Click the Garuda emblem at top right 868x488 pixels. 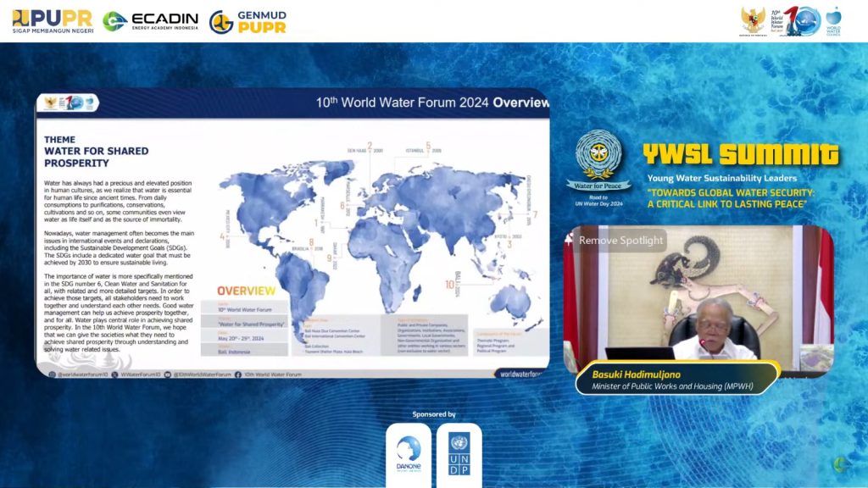pyautogui.click(x=753, y=20)
